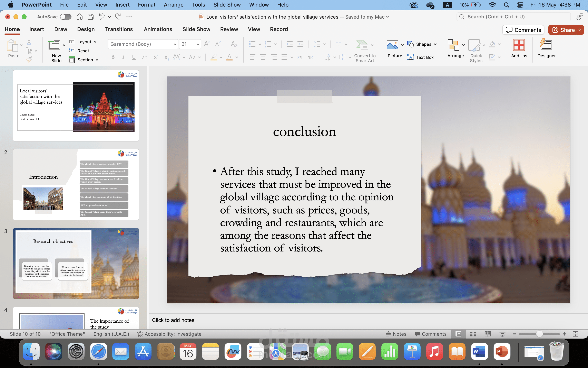Open the bullets list dropdown arrow
The image size is (588, 368).
click(260, 44)
